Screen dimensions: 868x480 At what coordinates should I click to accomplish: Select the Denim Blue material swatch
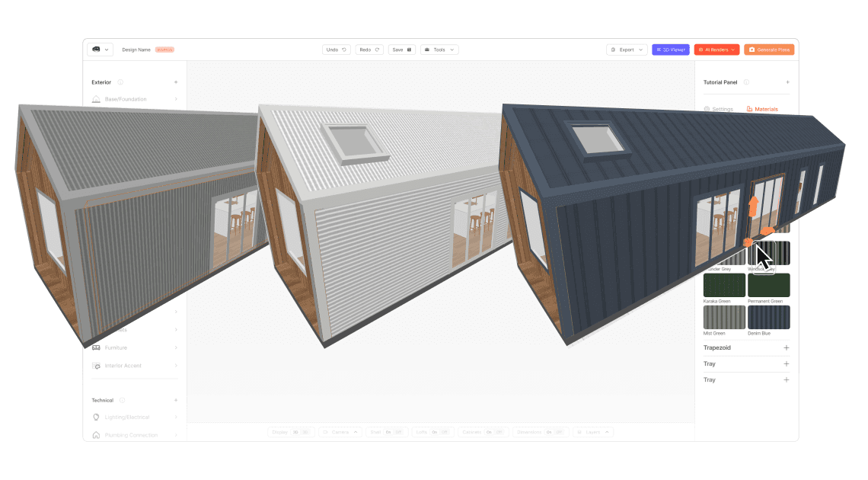pyautogui.click(x=768, y=317)
